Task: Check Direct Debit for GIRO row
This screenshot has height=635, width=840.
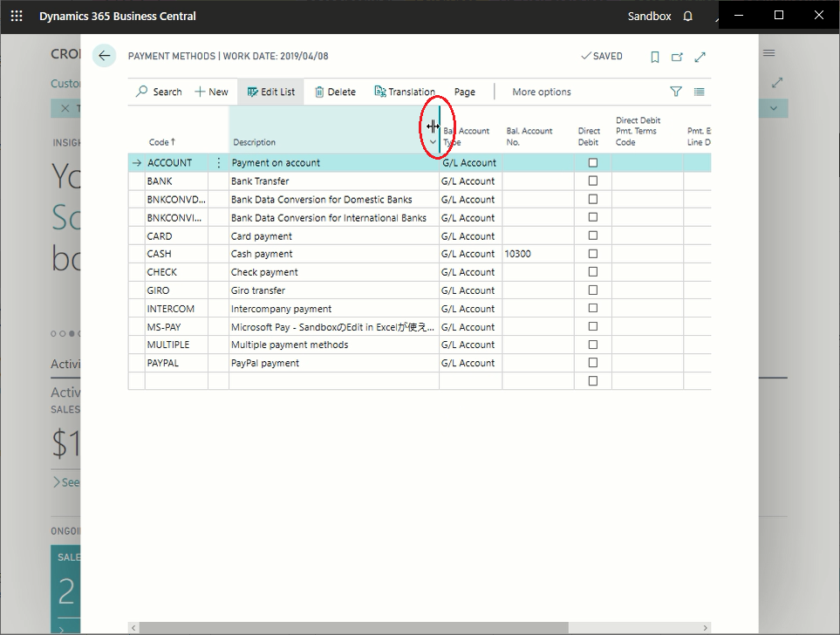Action: point(593,290)
